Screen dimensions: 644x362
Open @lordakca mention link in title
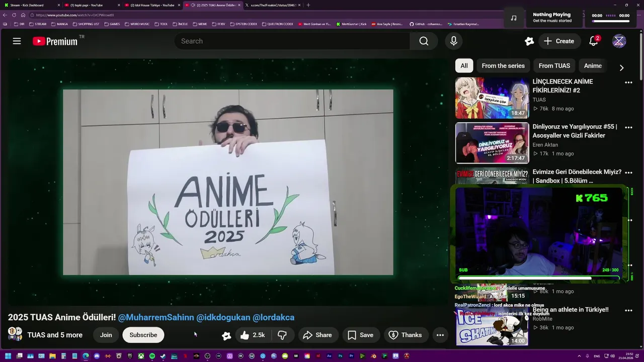(273, 317)
